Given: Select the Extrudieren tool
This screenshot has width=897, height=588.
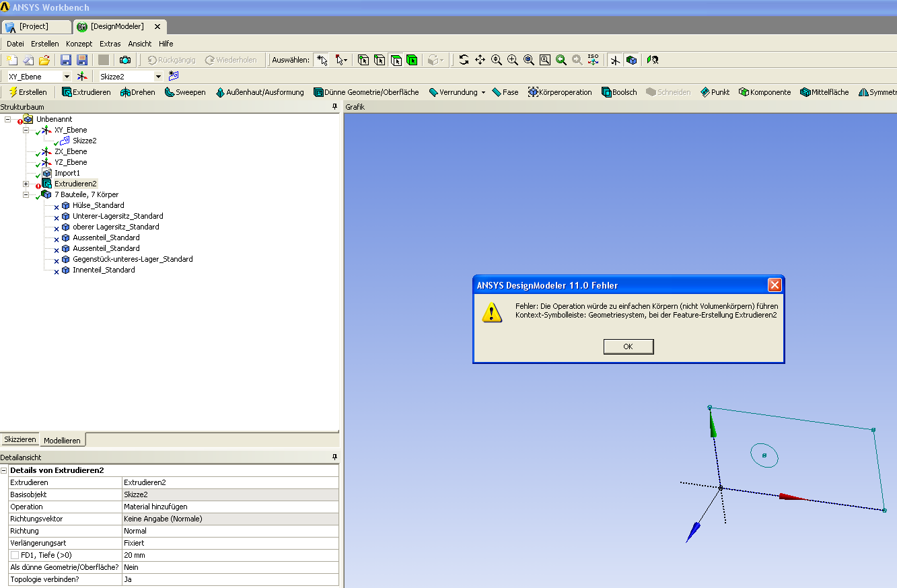Looking at the screenshot, I should click(x=86, y=92).
